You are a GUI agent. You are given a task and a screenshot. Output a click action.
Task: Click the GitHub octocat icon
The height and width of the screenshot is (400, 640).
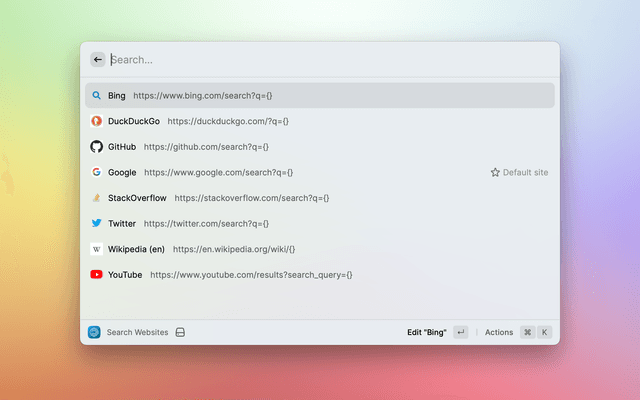click(x=97, y=147)
